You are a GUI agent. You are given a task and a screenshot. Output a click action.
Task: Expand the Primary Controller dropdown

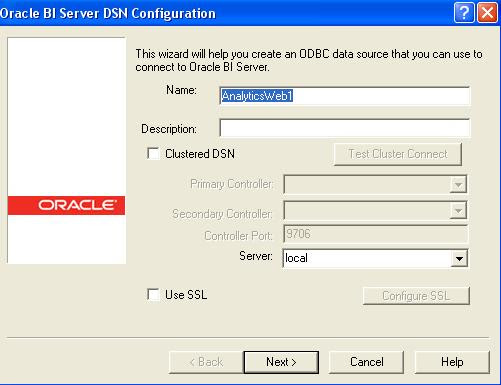pos(458,184)
